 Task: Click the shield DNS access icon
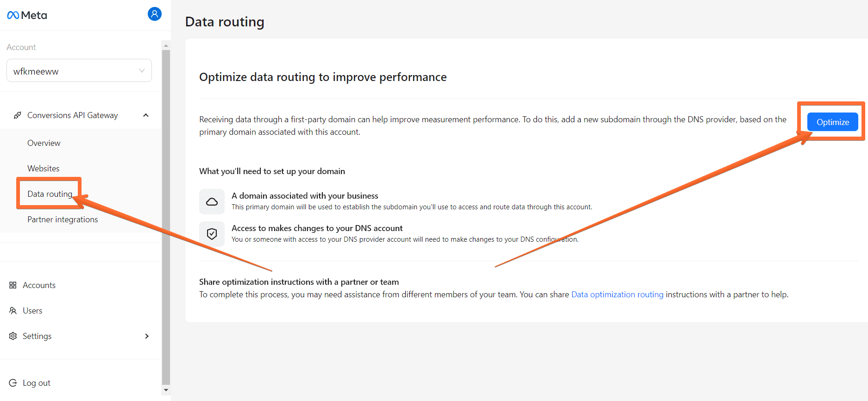coord(212,234)
